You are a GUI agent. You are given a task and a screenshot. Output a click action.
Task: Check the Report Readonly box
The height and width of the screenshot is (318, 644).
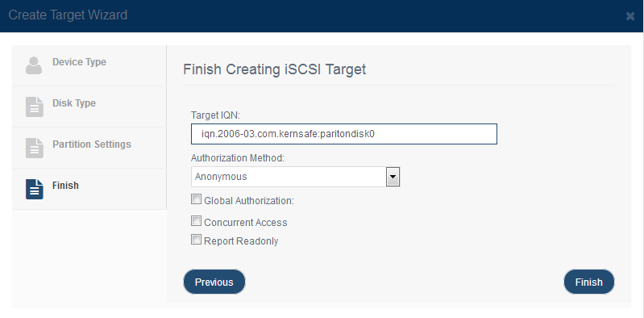point(197,240)
